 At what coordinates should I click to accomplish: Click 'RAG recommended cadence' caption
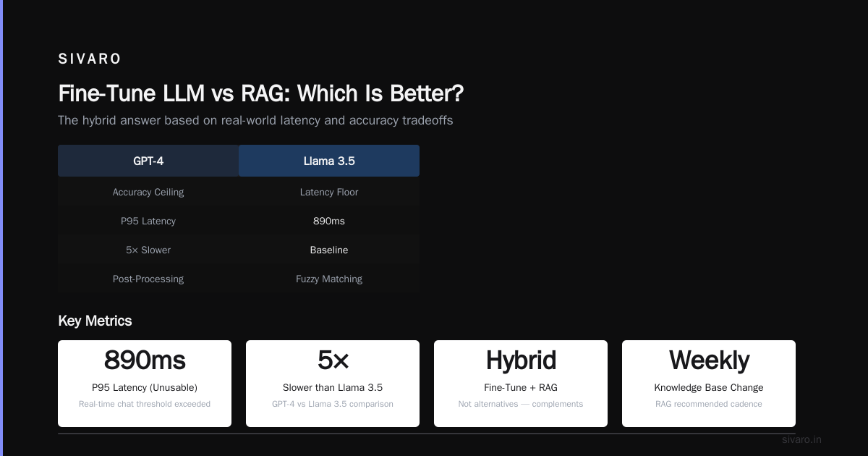(x=709, y=404)
